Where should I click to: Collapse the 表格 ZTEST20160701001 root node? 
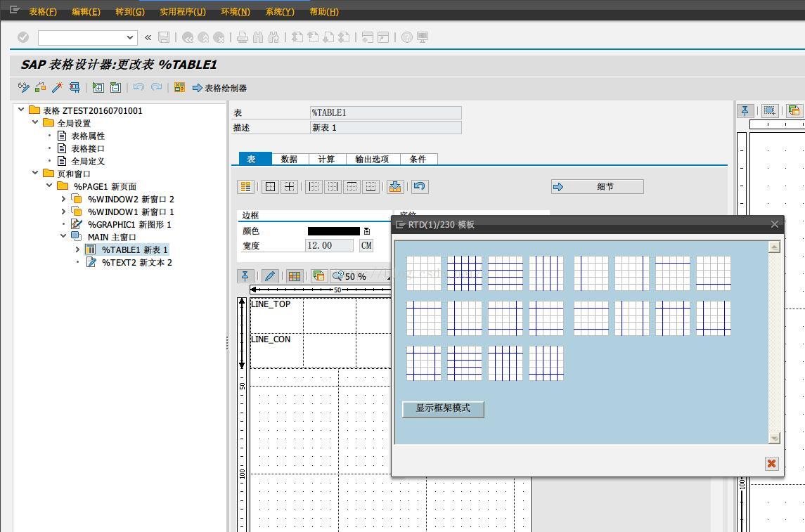tap(21, 109)
